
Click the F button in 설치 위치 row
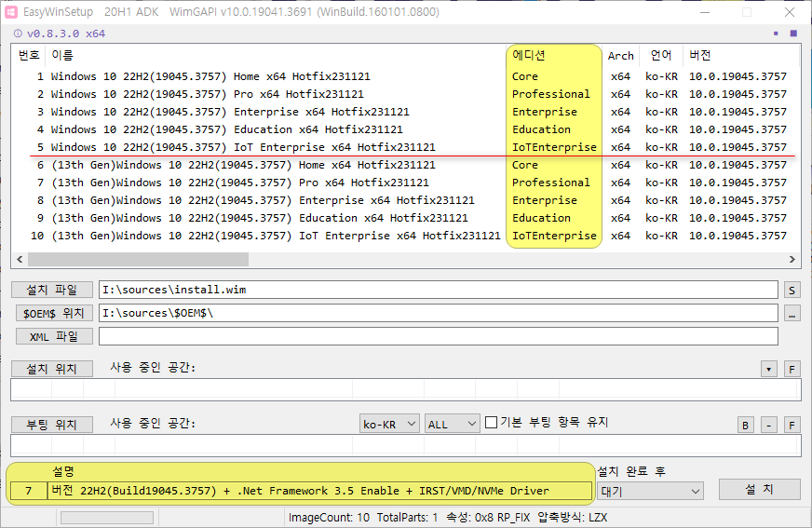click(792, 369)
